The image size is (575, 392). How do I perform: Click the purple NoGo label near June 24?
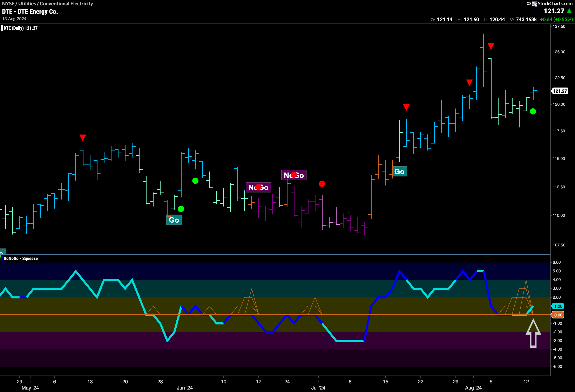[294, 175]
